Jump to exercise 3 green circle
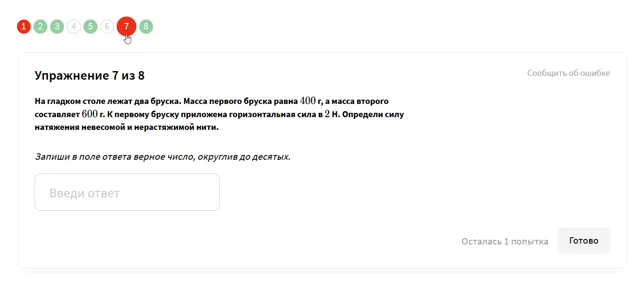 point(57,27)
